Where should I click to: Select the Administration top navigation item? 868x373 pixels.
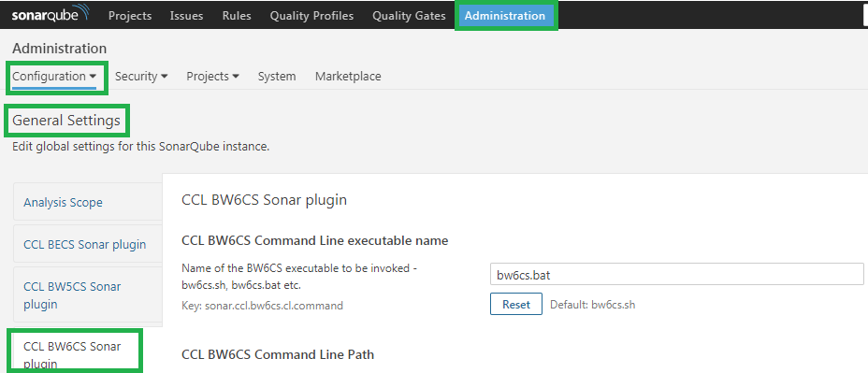[505, 16]
